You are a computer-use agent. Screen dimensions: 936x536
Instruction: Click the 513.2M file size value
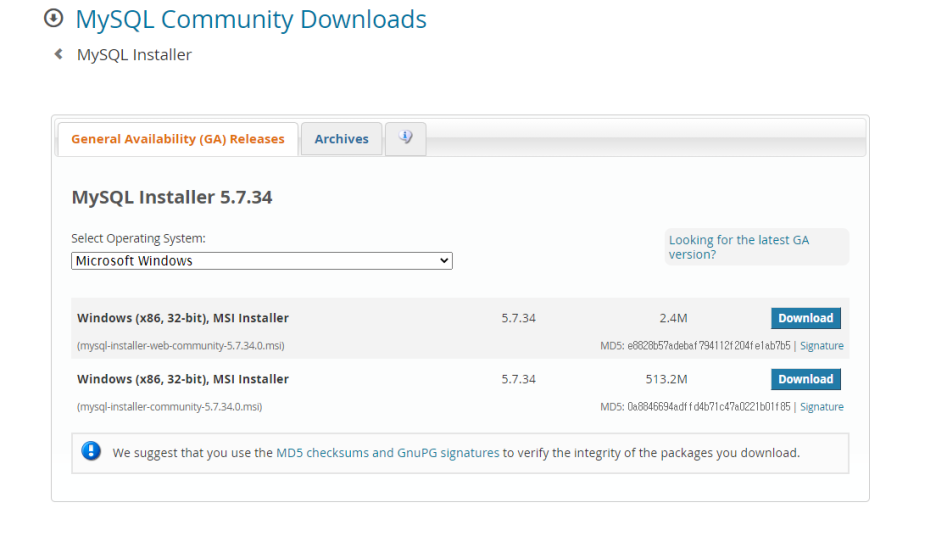(666, 379)
